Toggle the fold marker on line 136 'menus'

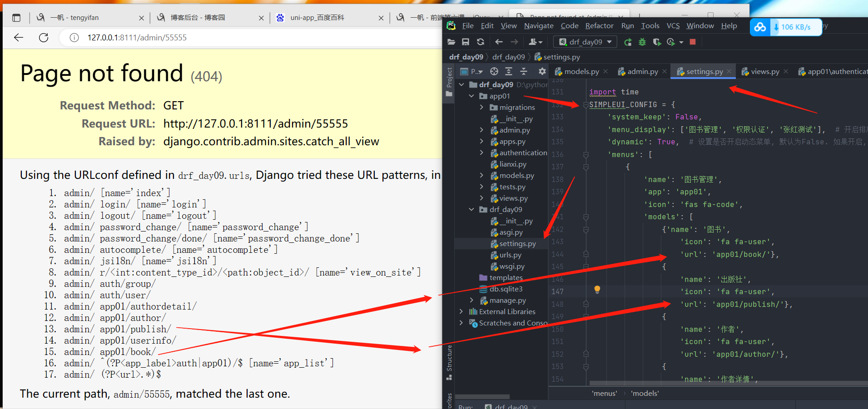[x=586, y=155]
